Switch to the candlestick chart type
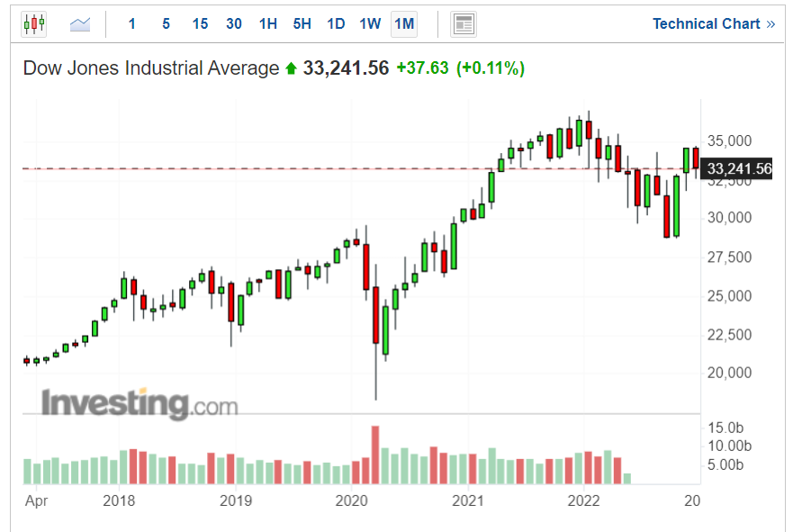The image size is (793, 532). [x=33, y=24]
